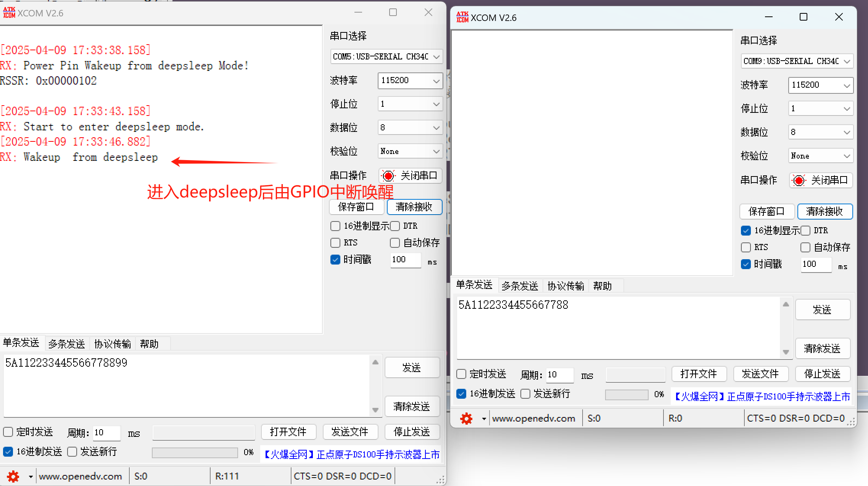The width and height of the screenshot is (868, 486).
Task: Expand 数据位 dropdown in right window
Action: click(x=821, y=132)
